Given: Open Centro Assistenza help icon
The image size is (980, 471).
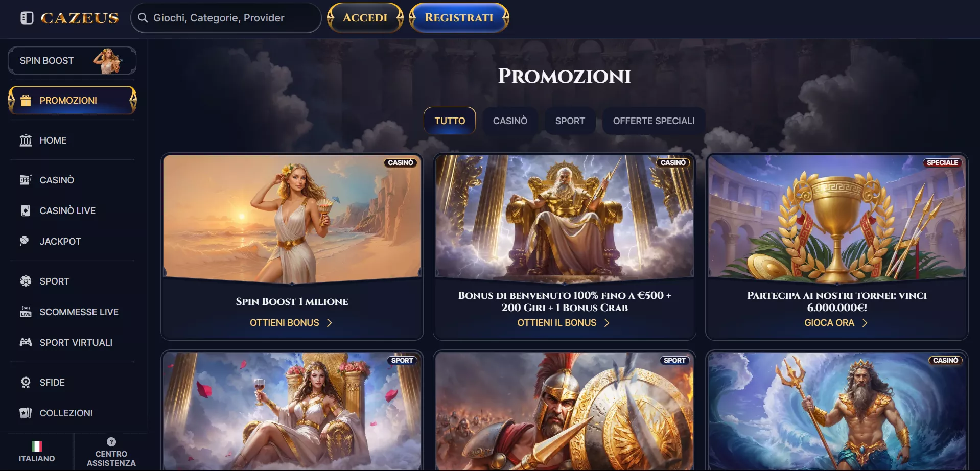Looking at the screenshot, I should coord(111,442).
